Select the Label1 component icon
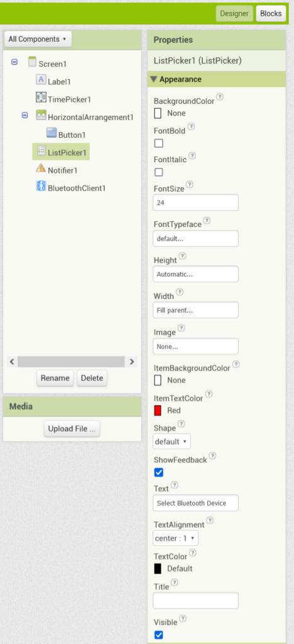This screenshot has width=294, height=644. [x=41, y=80]
